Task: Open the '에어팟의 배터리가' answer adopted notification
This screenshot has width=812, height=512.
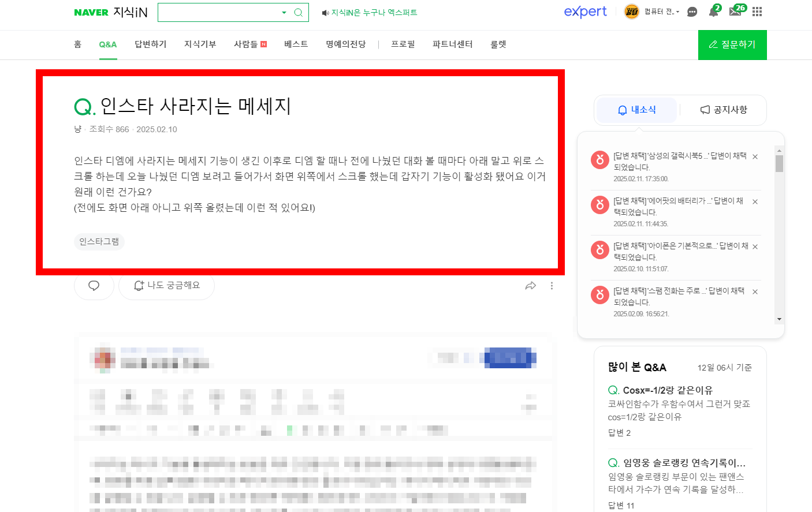Action: point(679,207)
